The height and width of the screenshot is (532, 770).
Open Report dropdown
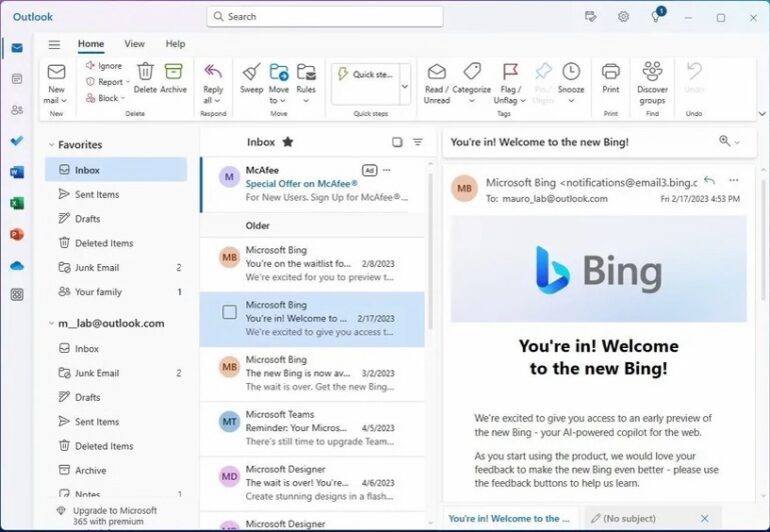click(128, 82)
